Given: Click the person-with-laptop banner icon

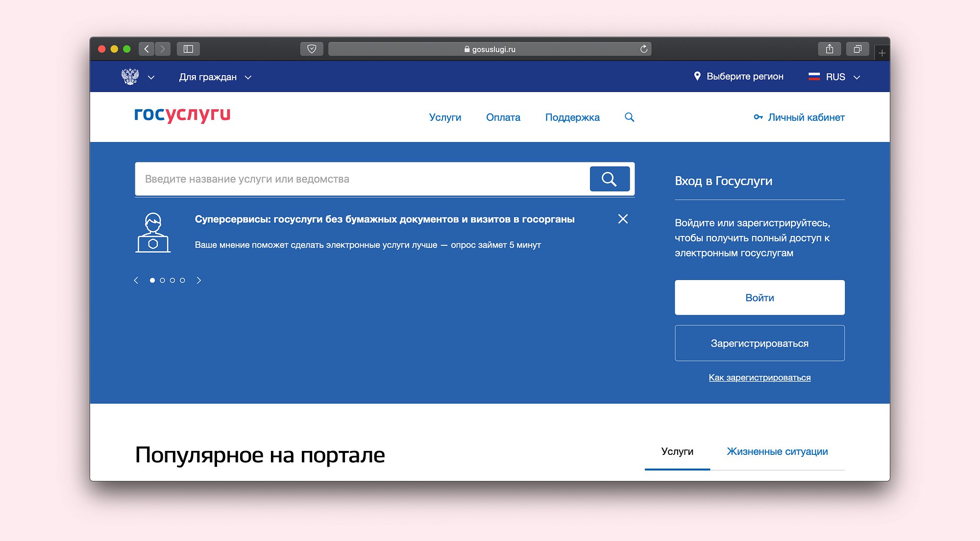Looking at the screenshot, I should [153, 233].
